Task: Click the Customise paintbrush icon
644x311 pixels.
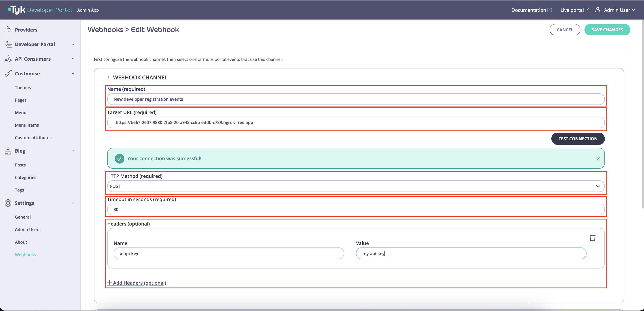Action: [8, 74]
